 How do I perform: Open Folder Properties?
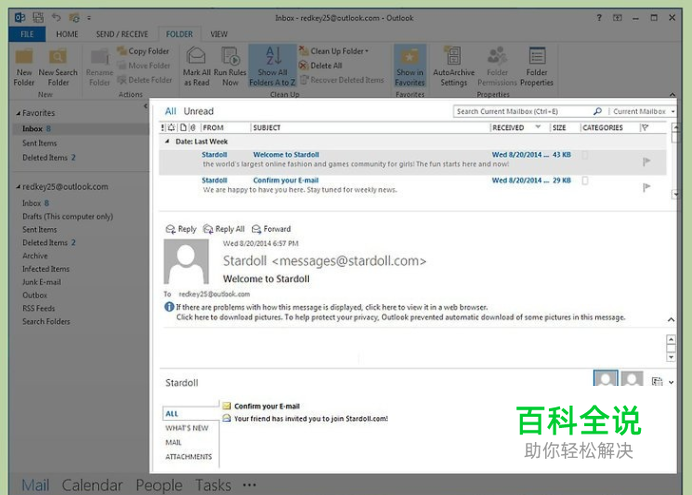pos(537,67)
